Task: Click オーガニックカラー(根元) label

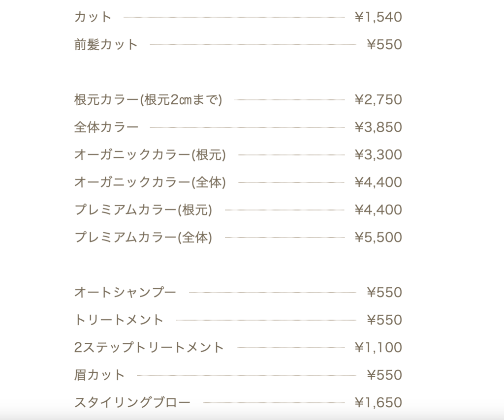Action: tap(150, 155)
